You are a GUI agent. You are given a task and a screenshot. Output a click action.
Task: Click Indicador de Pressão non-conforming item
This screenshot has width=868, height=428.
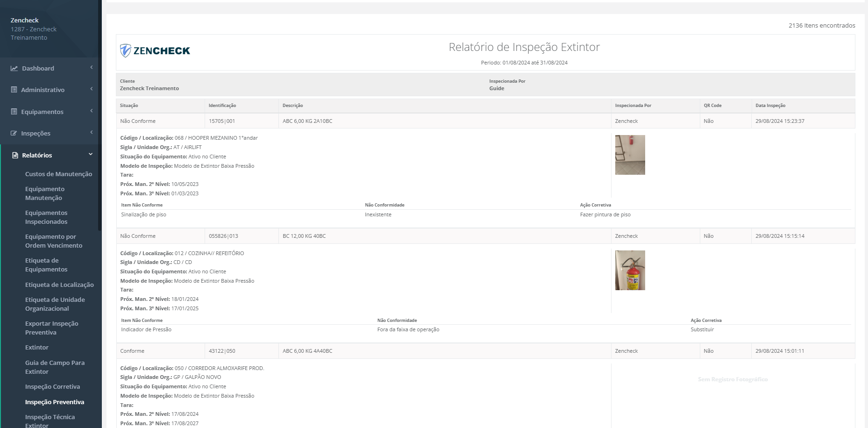[146, 329]
